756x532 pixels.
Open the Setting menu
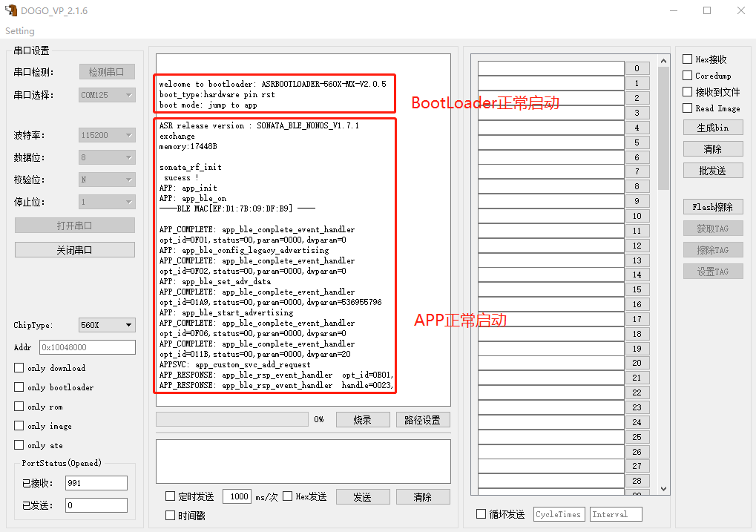coord(20,31)
